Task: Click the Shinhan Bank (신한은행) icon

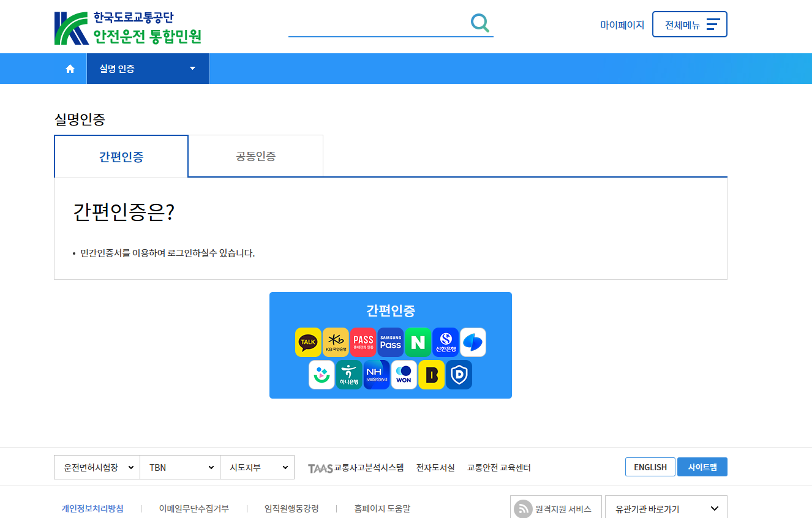Action: pos(445,342)
